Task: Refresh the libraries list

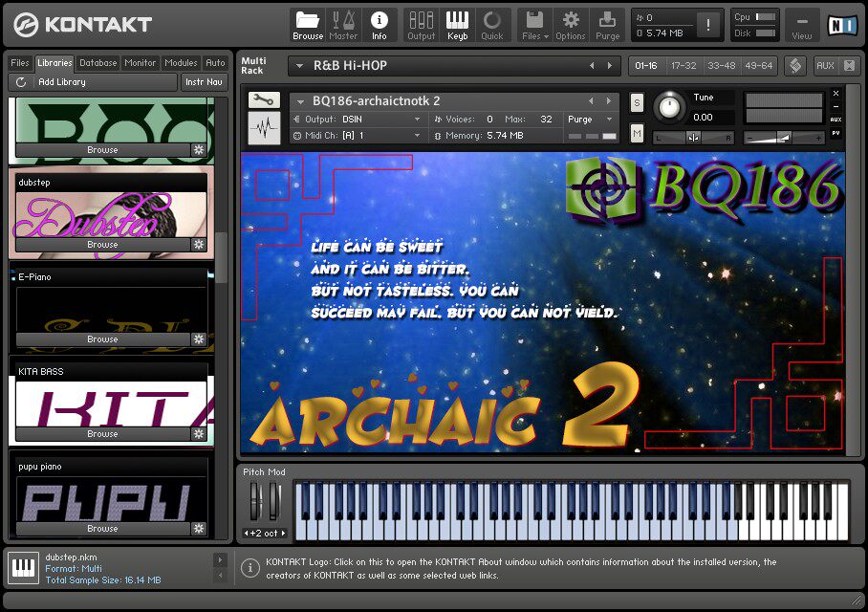Action: pyautogui.click(x=21, y=82)
